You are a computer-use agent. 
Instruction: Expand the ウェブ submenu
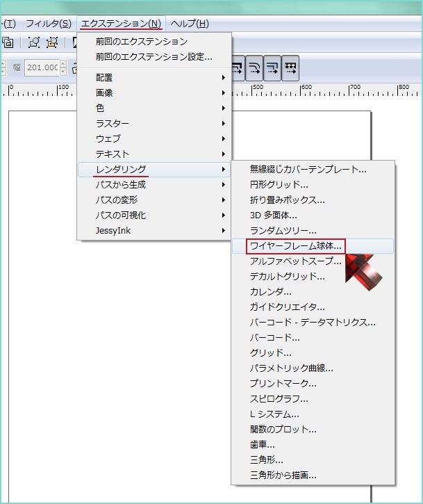coord(154,138)
